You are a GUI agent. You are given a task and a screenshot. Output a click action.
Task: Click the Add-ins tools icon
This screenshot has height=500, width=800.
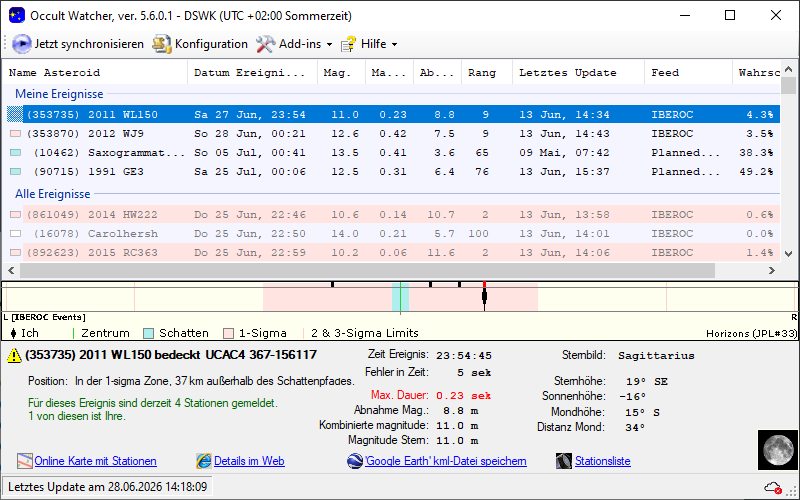(x=265, y=44)
